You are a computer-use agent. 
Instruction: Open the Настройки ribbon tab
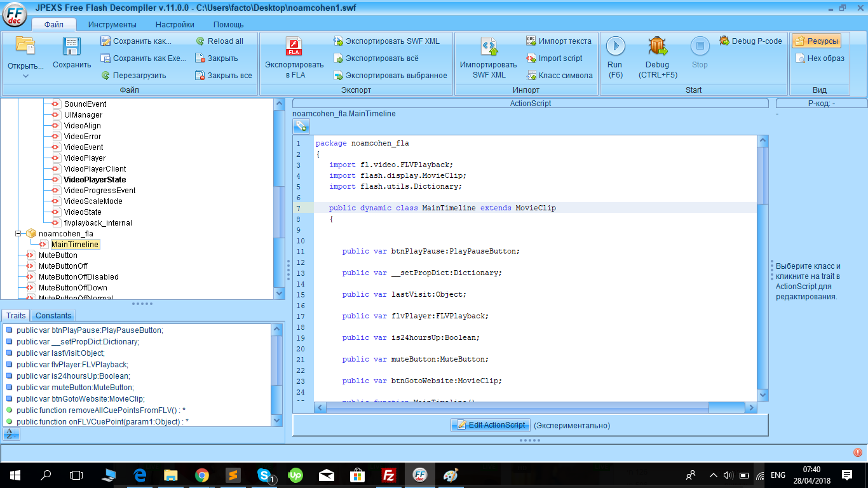(175, 25)
